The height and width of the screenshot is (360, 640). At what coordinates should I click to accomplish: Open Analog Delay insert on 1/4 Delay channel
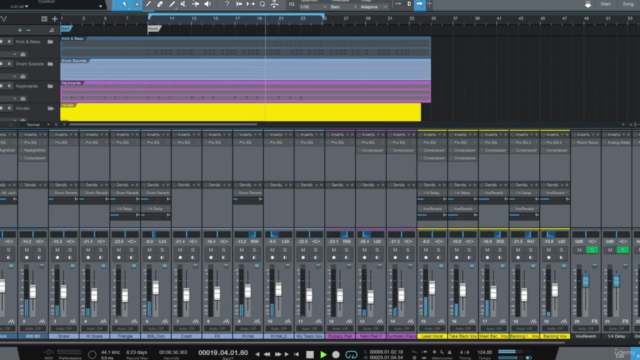click(x=616, y=142)
